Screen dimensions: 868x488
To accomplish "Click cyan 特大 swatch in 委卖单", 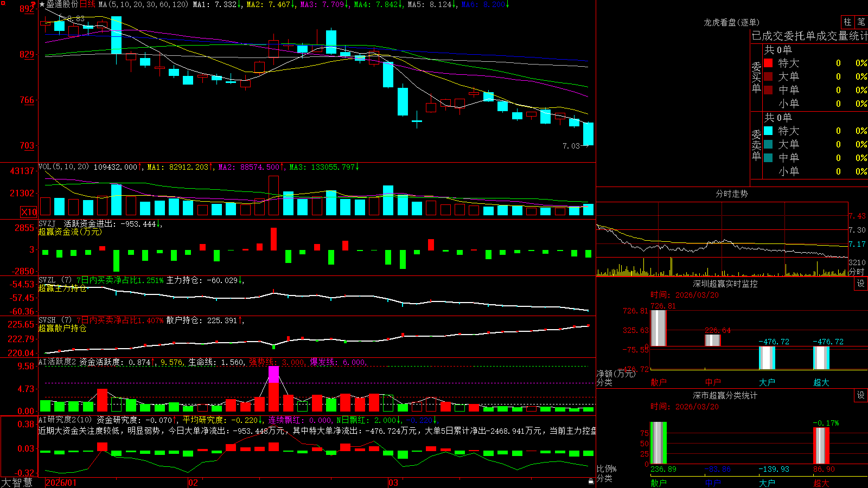I will point(768,131).
